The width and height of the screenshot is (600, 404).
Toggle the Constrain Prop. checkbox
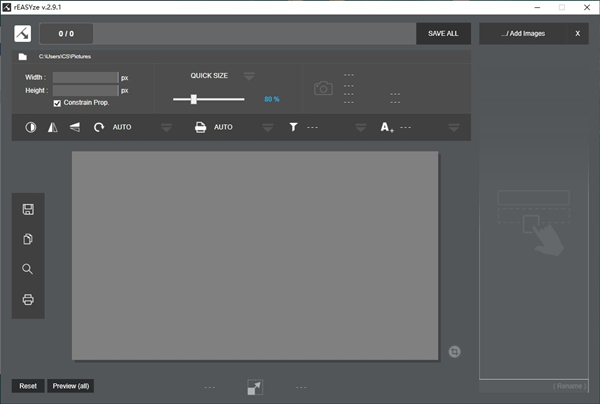point(57,103)
